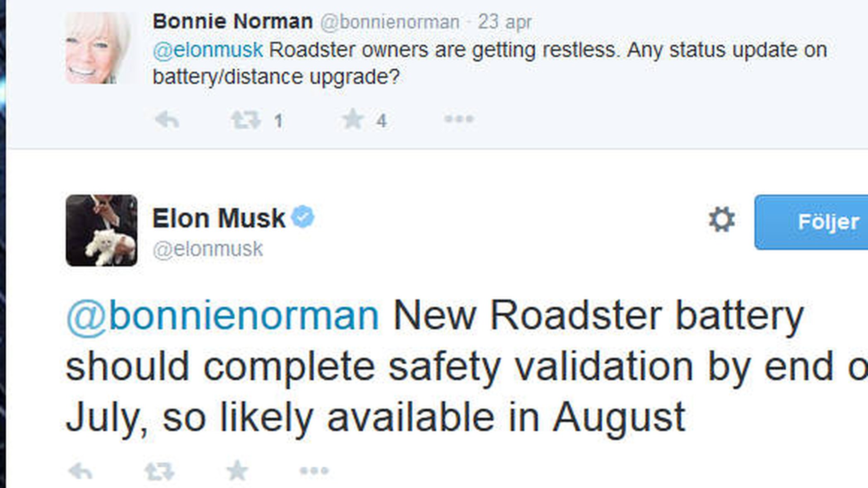Click Elon Musk's profile picture
The width and height of the screenshot is (868, 488).
click(101, 230)
